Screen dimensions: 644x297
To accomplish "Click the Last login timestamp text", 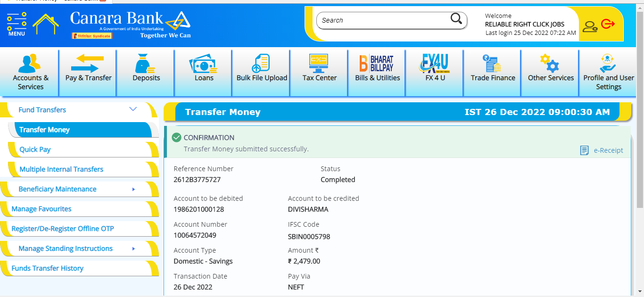I will coord(531,33).
